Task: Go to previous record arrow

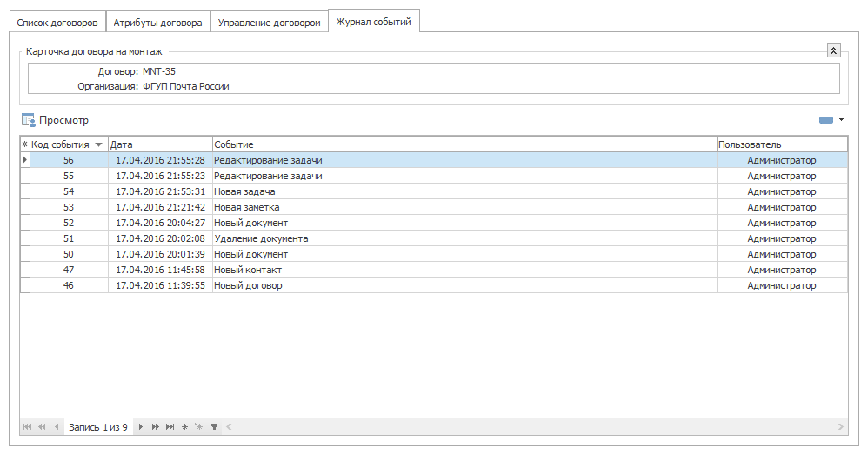Action: (x=57, y=427)
